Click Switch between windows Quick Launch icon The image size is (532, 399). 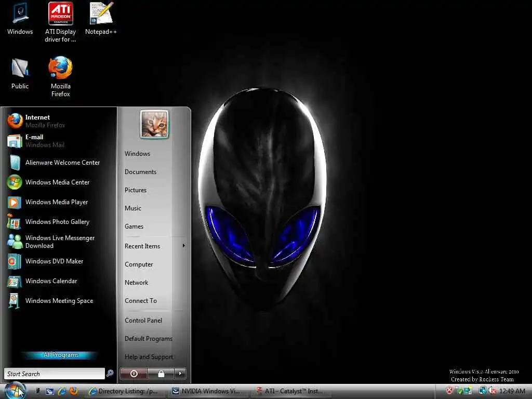(x=50, y=391)
